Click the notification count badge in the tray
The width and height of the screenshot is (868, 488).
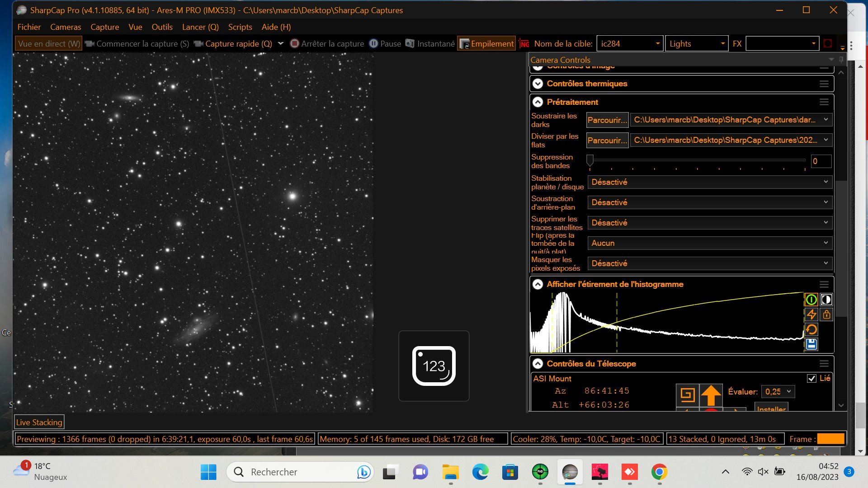click(849, 472)
